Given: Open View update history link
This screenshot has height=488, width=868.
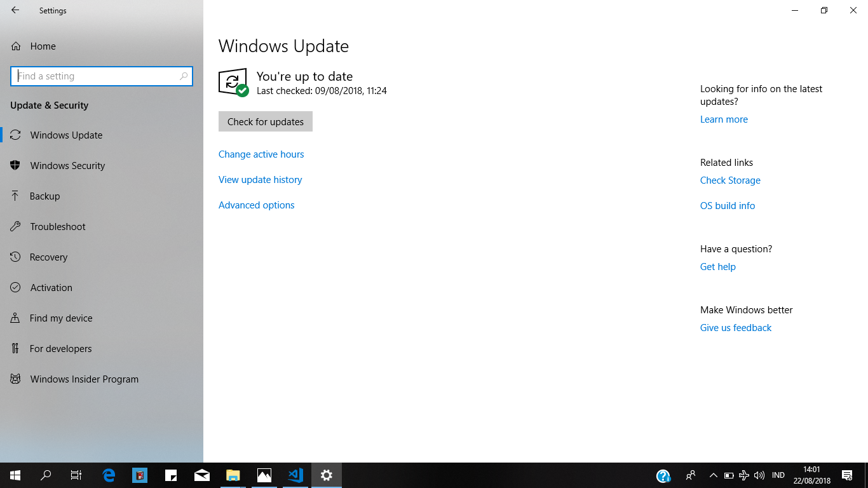Looking at the screenshot, I should point(260,179).
